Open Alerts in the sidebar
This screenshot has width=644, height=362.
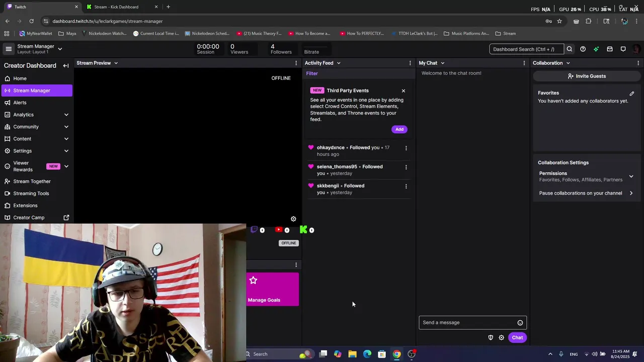pos(36,103)
